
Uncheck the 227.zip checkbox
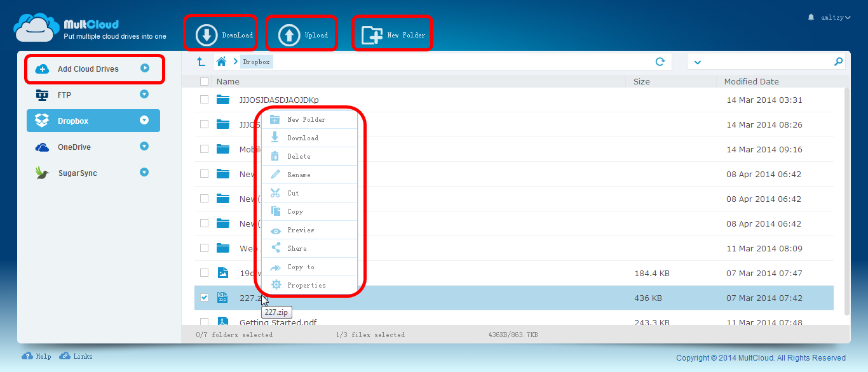[204, 298]
